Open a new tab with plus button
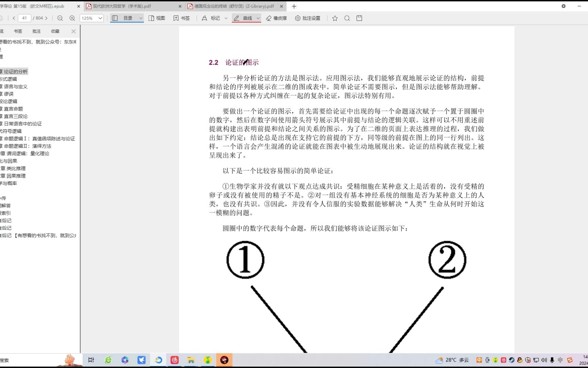The image size is (588, 368). coord(294,6)
